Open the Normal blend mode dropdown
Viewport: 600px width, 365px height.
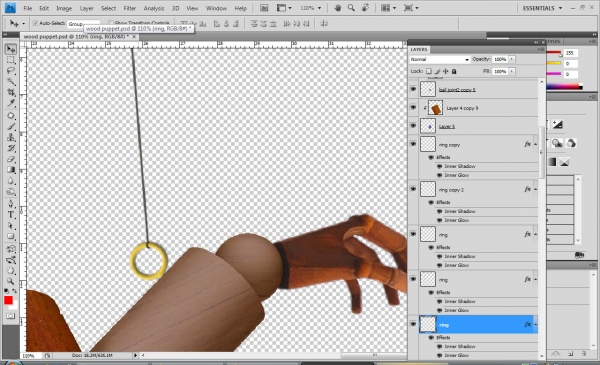click(x=439, y=59)
